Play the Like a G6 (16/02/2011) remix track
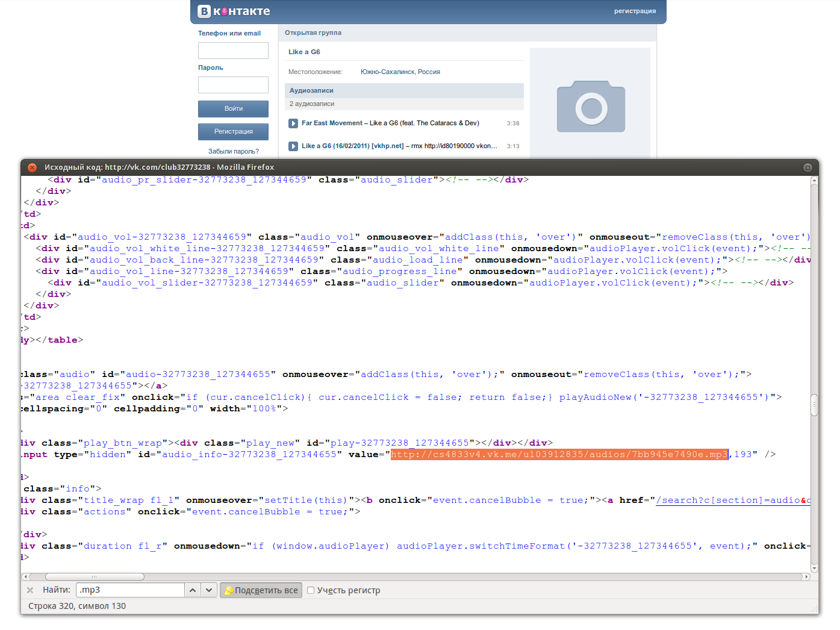Viewport: 840px width, 630px height. 293,146
